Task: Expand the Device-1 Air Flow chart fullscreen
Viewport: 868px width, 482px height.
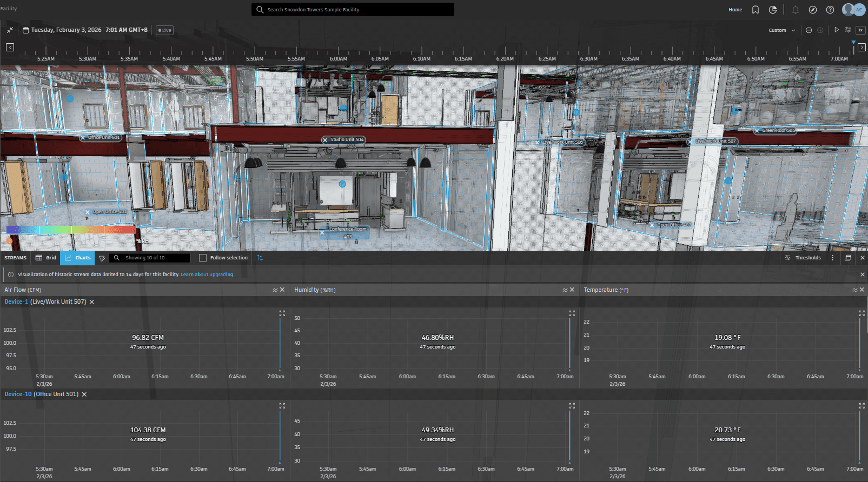Action: pos(282,313)
